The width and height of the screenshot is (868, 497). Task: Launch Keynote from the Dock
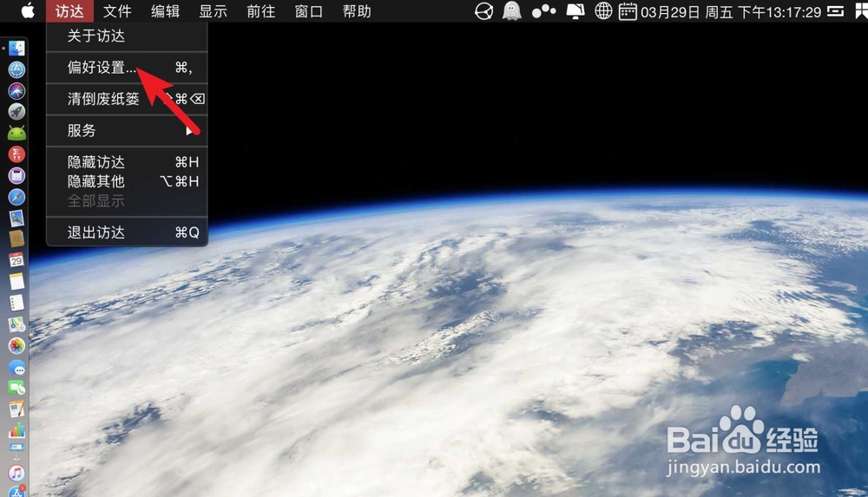[16, 452]
